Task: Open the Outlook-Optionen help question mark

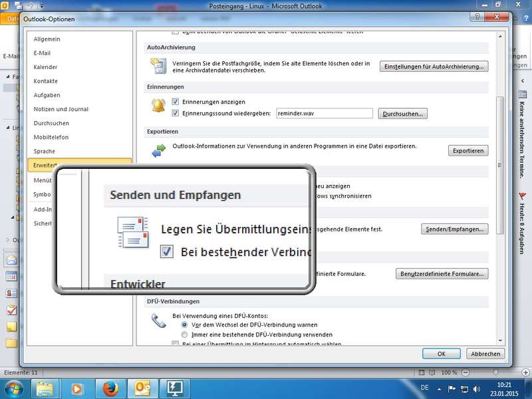Action: click(477, 17)
